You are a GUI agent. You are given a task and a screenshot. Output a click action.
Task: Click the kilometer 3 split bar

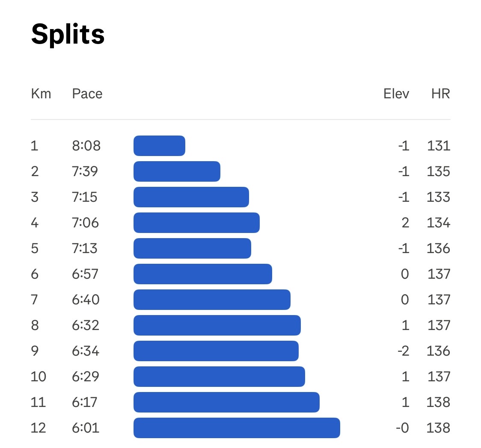click(x=191, y=197)
